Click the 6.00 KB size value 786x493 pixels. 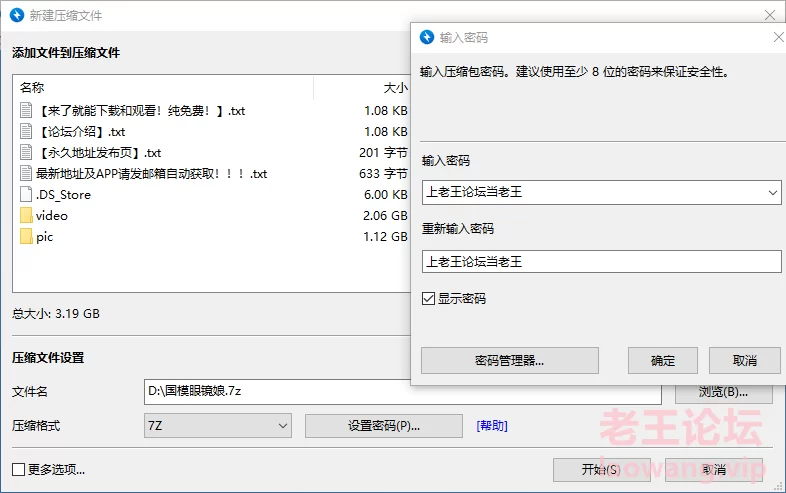click(x=385, y=195)
